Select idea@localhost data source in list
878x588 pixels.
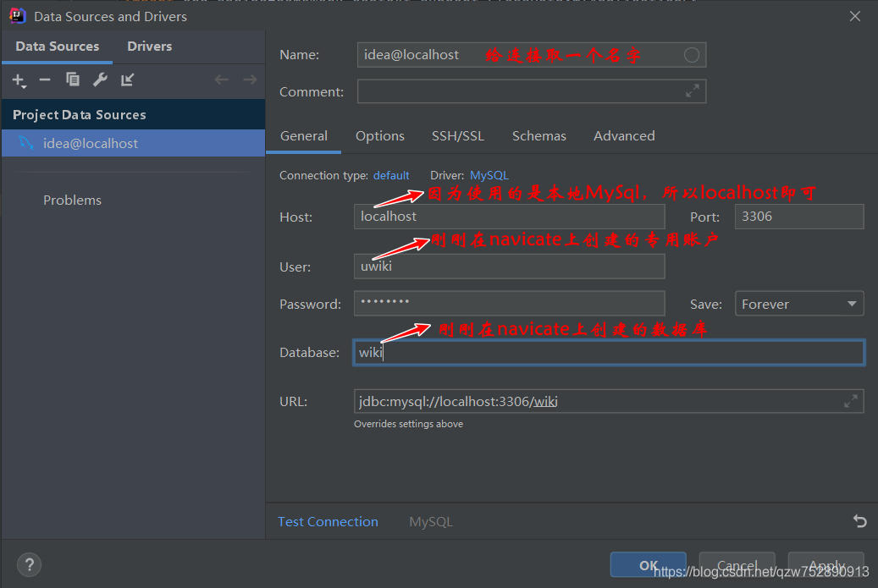[133, 143]
